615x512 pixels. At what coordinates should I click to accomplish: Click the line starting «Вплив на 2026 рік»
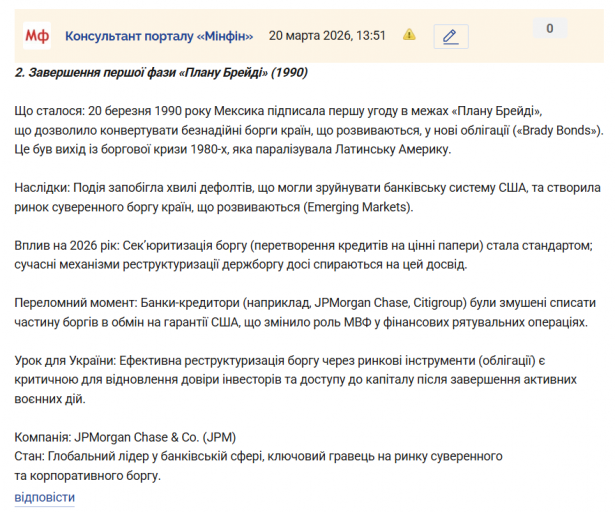303,246
